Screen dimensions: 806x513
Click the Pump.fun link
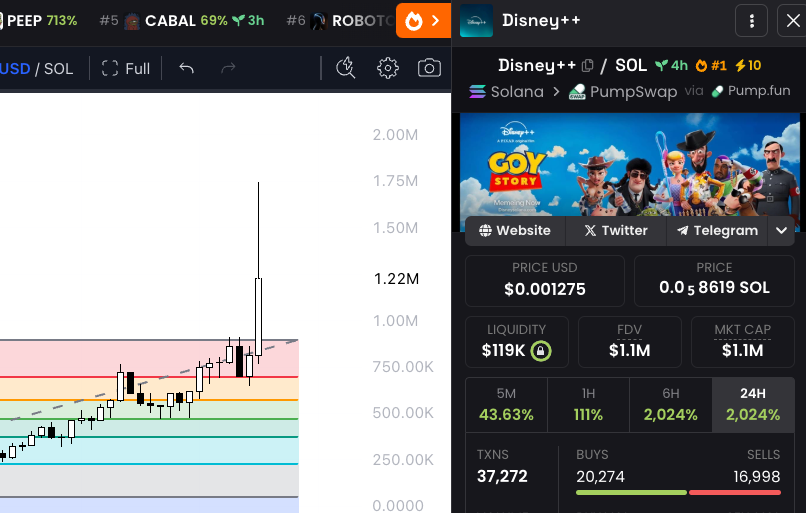pyautogui.click(x=750, y=91)
